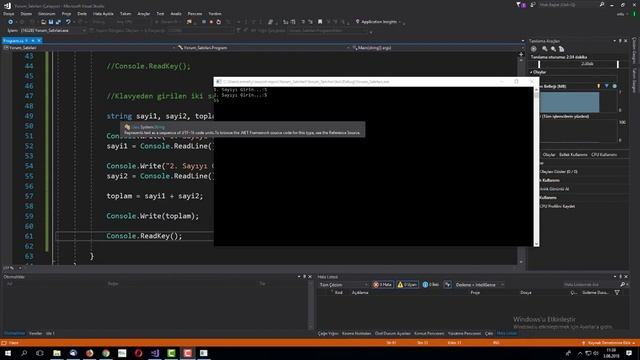Toggle the İleti (messages) filter button
This screenshot has width=640, height=360.
click(431, 284)
